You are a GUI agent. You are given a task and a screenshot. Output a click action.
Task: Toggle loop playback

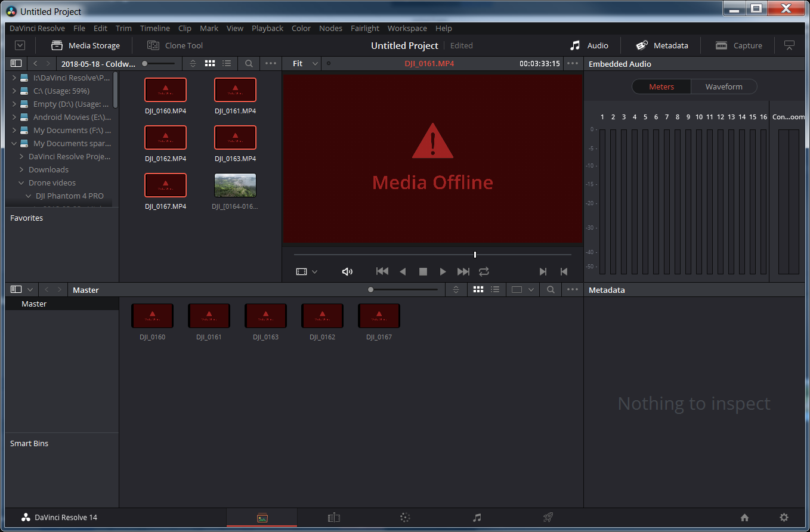coord(484,271)
